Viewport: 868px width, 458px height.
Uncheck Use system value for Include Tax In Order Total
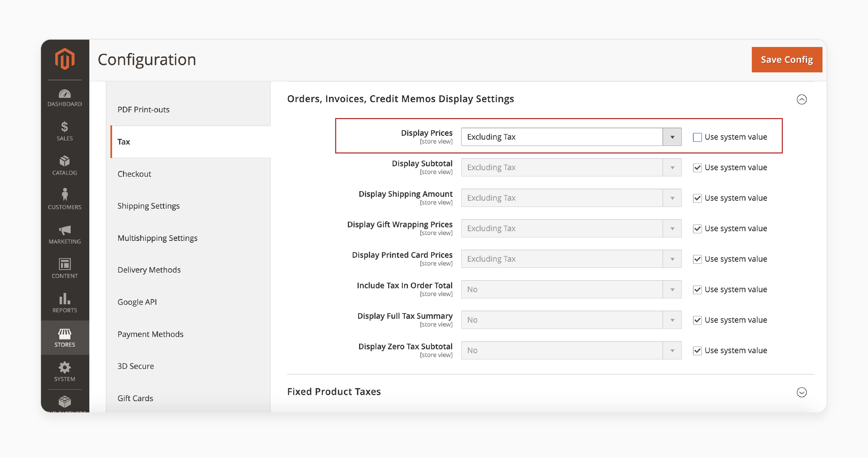697,290
